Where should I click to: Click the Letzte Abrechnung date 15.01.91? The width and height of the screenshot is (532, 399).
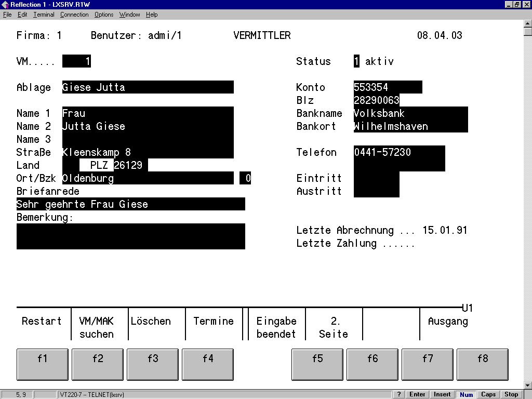(445, 230)
